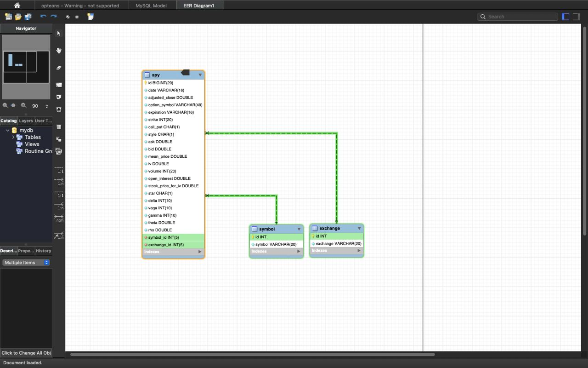Zoom in in the Navigator
This screenshot has width=588, height=368.
click(23, 105)
